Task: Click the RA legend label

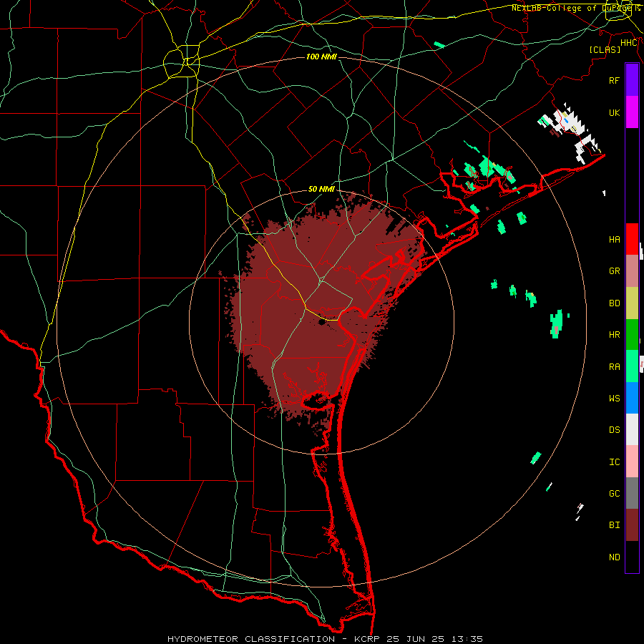Action: [614, 367]
